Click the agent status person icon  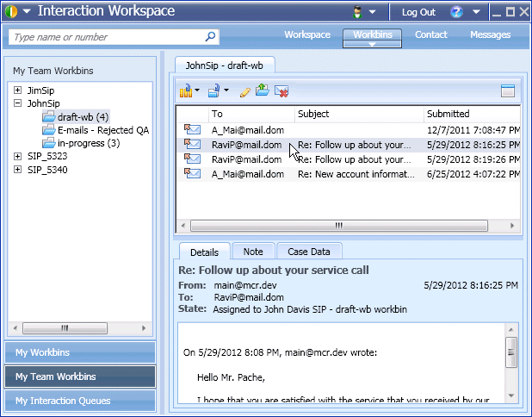358,12
